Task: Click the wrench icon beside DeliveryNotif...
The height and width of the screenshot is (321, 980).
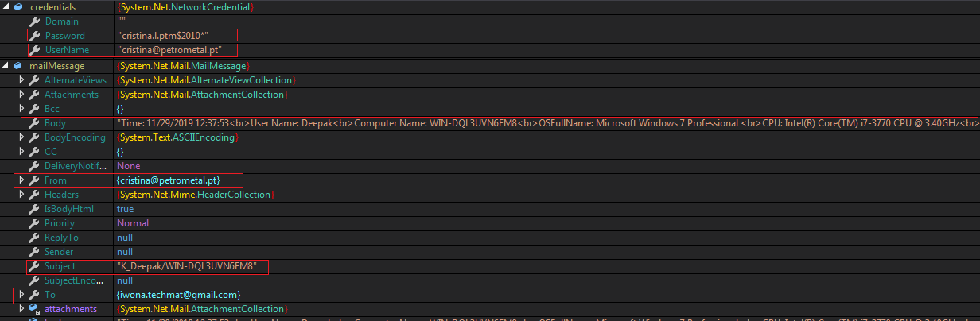Action: click(x=34, y=166)
